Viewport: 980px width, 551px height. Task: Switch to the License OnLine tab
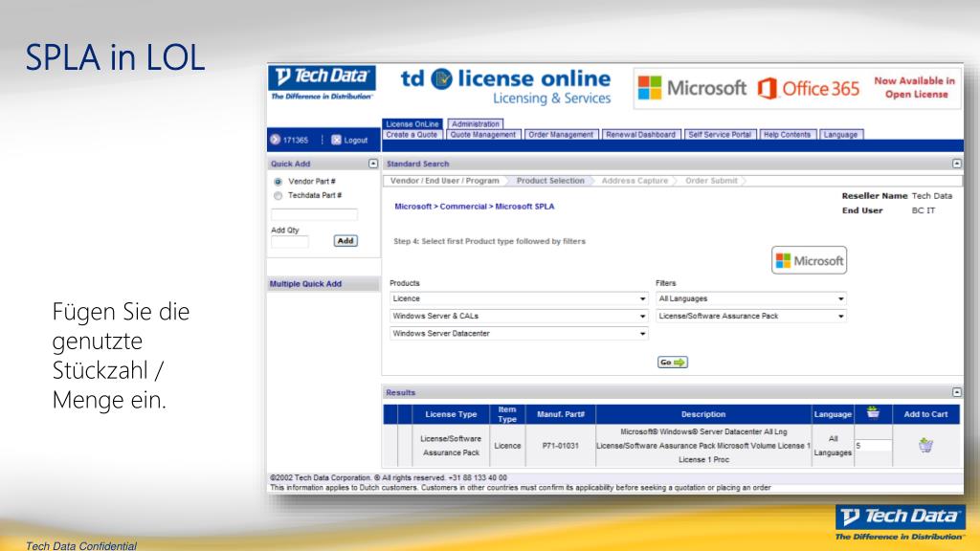[412, 123]
